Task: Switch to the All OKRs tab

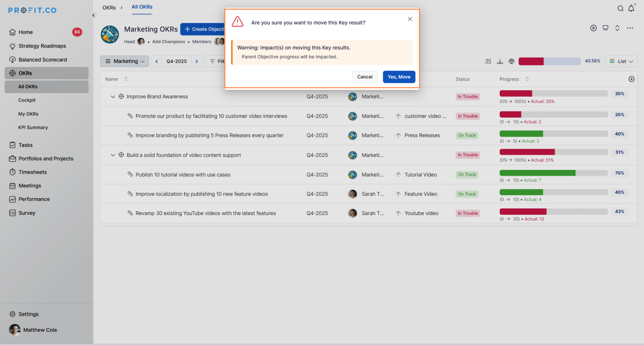Action: coord(142,7)
